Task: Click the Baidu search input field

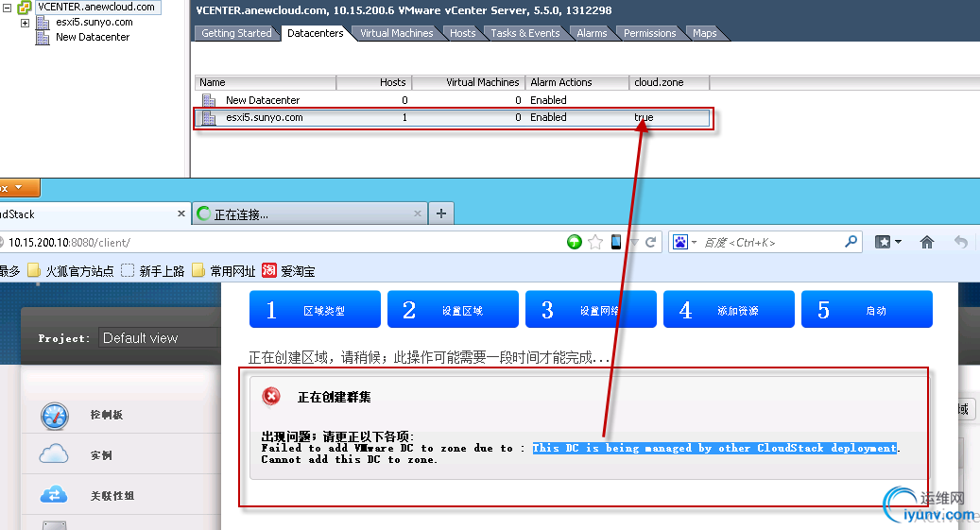Action: coord(772,243)
